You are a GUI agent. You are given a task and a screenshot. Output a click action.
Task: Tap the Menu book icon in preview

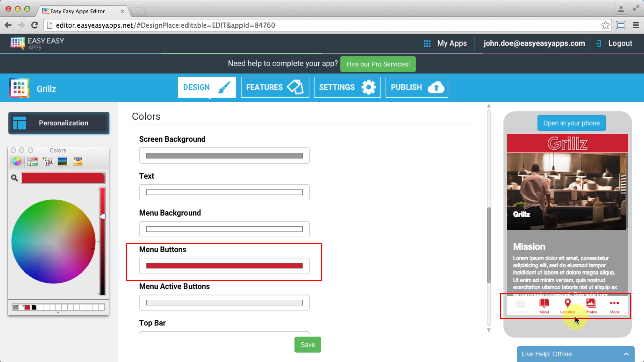point(544,304)
